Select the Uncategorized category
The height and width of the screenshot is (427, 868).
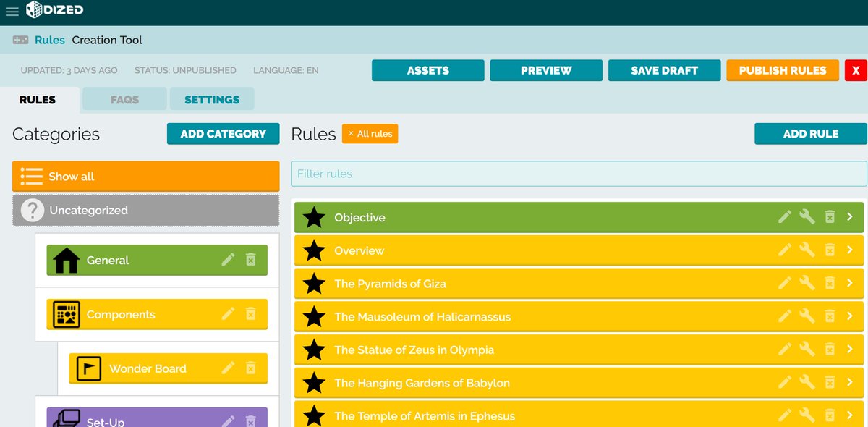(146, 211)
